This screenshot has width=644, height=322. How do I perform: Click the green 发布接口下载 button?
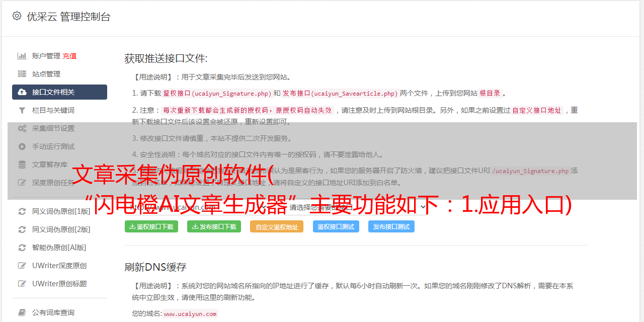[214, 226]
